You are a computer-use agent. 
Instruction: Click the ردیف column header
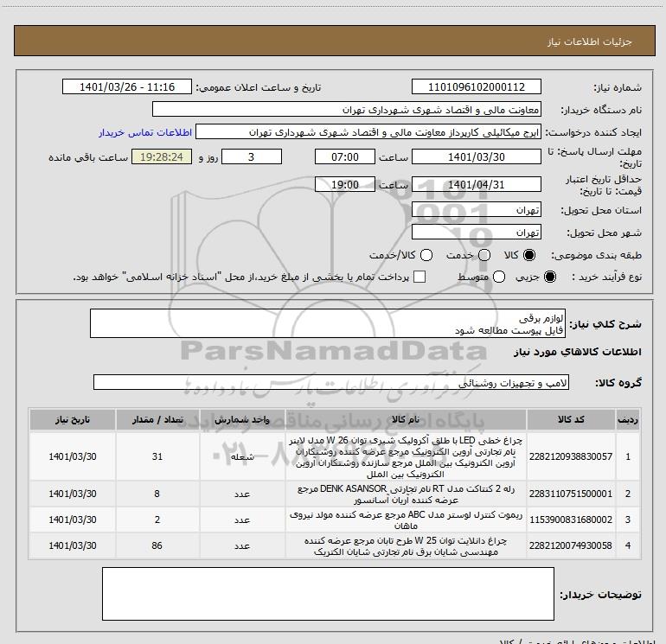[x=628, y=420]
